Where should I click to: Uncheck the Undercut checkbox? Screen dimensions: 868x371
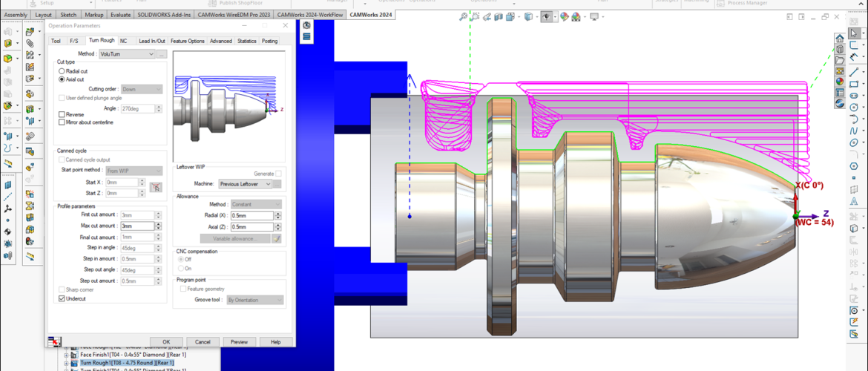point(62,298)
